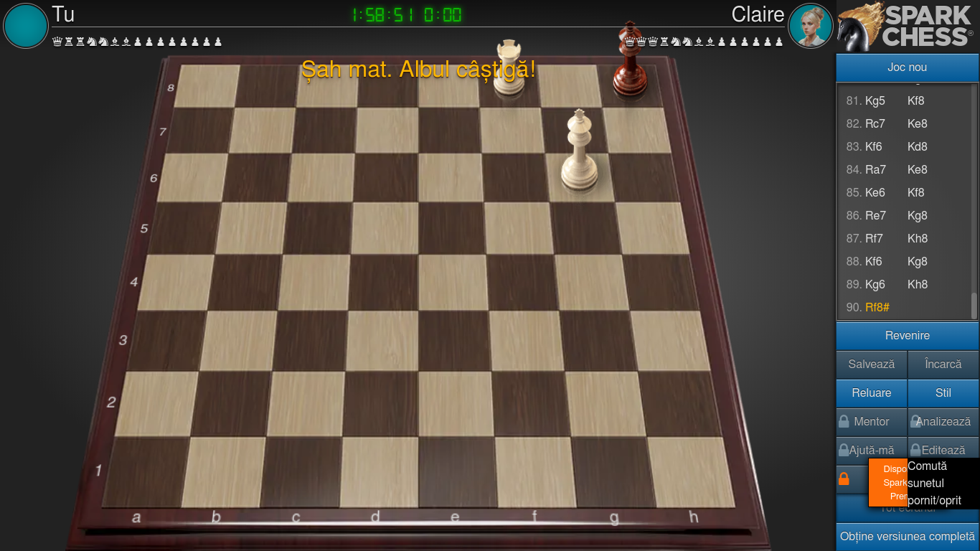Click the move list scrollbar thumb

(974, 306)
